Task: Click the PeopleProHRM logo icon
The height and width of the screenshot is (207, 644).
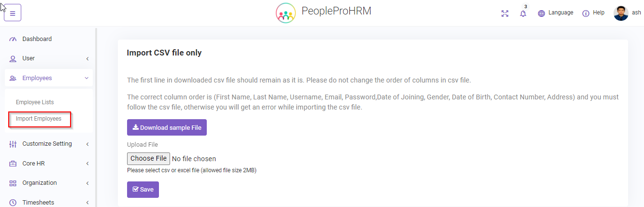Action: coord(286,13)
